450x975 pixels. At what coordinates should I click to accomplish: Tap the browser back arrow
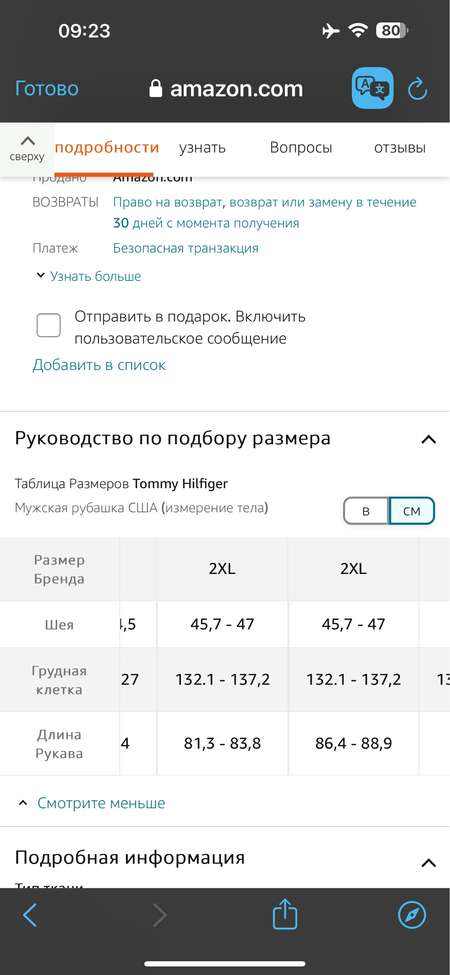click(30, 915)
